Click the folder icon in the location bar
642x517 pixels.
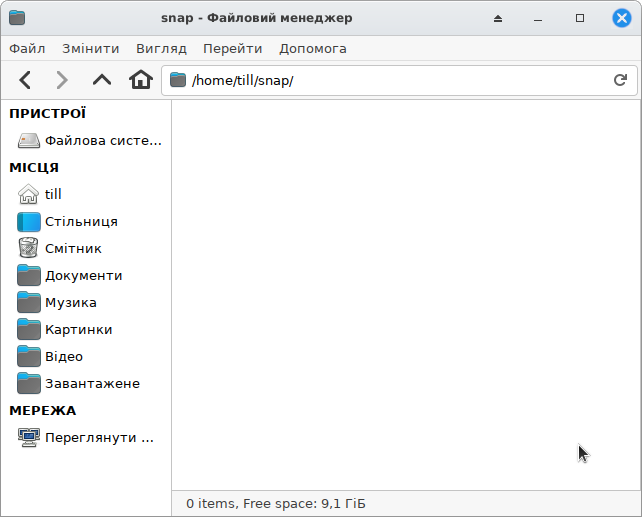click(x=178, y=80)
